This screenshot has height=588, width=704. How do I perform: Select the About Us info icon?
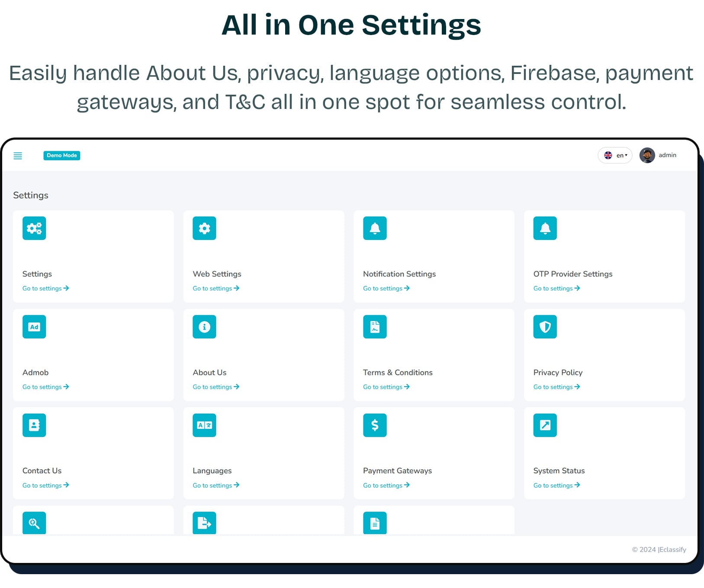[204, 327]
